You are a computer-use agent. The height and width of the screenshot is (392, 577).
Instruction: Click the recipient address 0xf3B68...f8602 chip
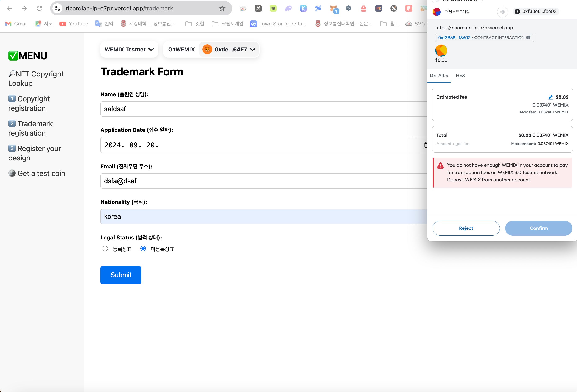(536, 11)
